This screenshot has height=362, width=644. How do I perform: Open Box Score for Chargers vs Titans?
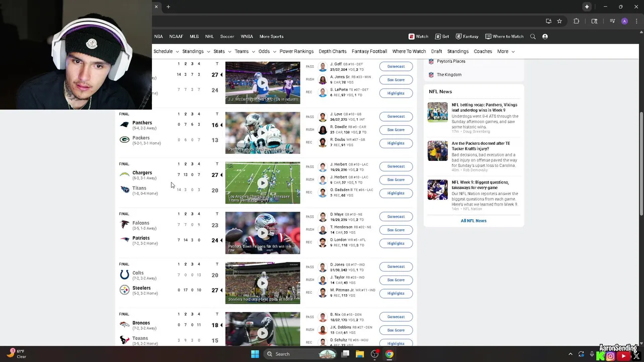pos(396,179)
